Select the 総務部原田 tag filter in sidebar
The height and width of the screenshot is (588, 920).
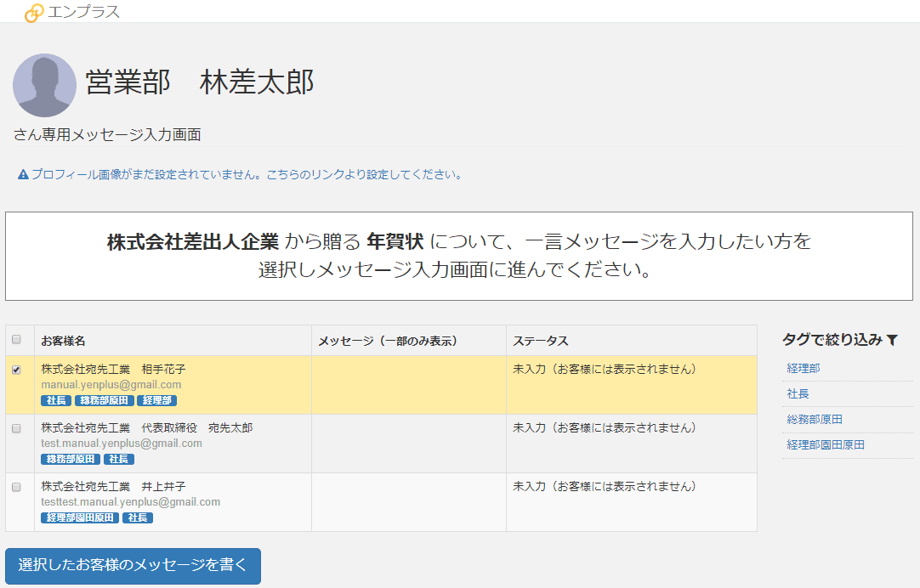(815, 420)
